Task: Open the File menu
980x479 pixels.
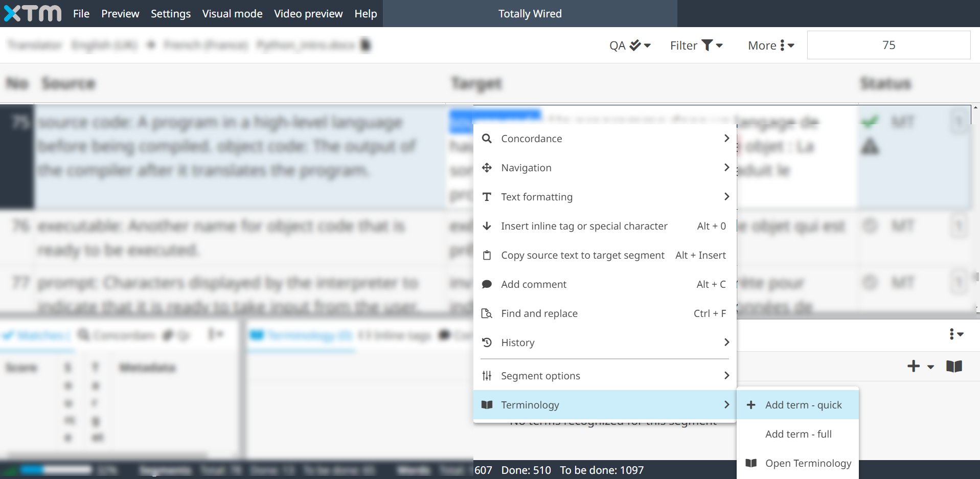Action: click(81, 14)
